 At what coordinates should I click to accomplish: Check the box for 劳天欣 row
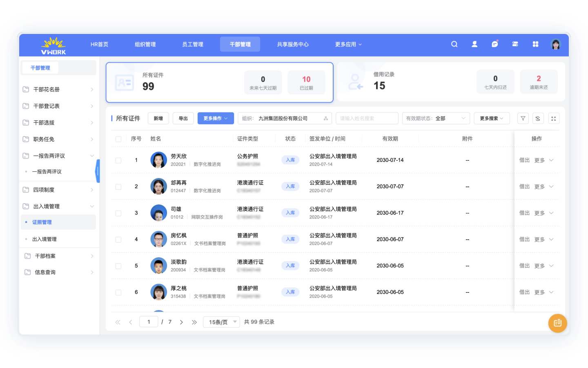118,160
